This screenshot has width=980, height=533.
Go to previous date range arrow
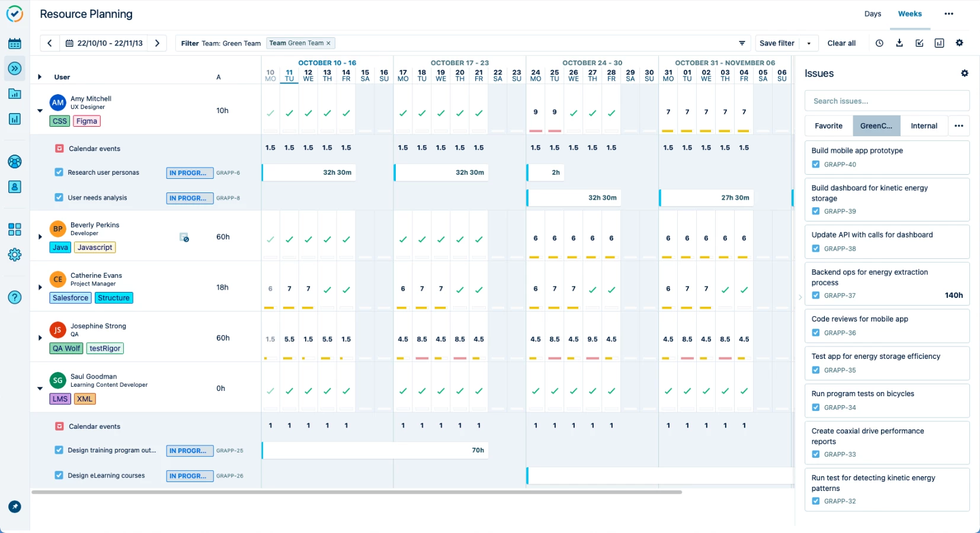50,43
